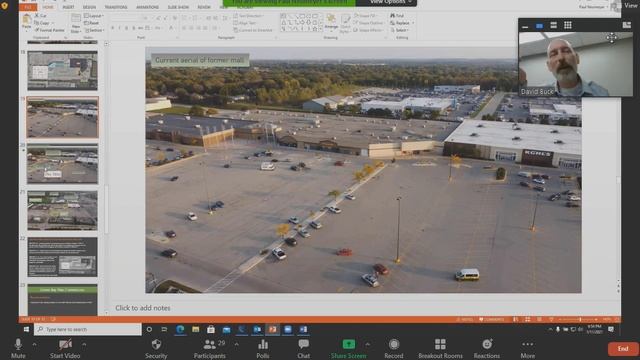The height and width of the screenshot is (360, 640).
Task: Select slide 20 thumbnail
Action: point(62,164)
